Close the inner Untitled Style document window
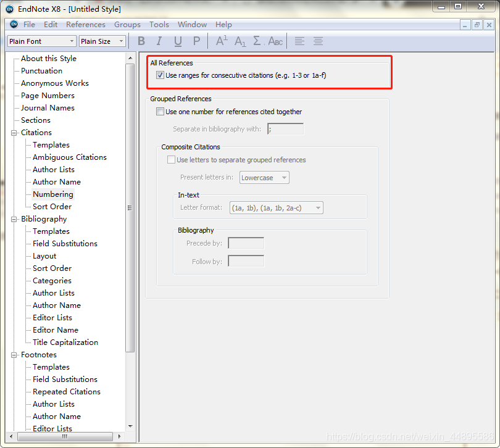The height and width of the screenshot is (448, 500). click(x=489, y=25)
